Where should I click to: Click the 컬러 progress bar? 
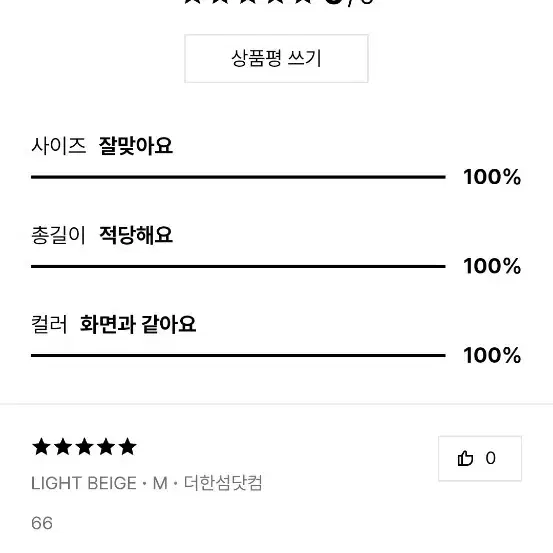pos(238,356)
